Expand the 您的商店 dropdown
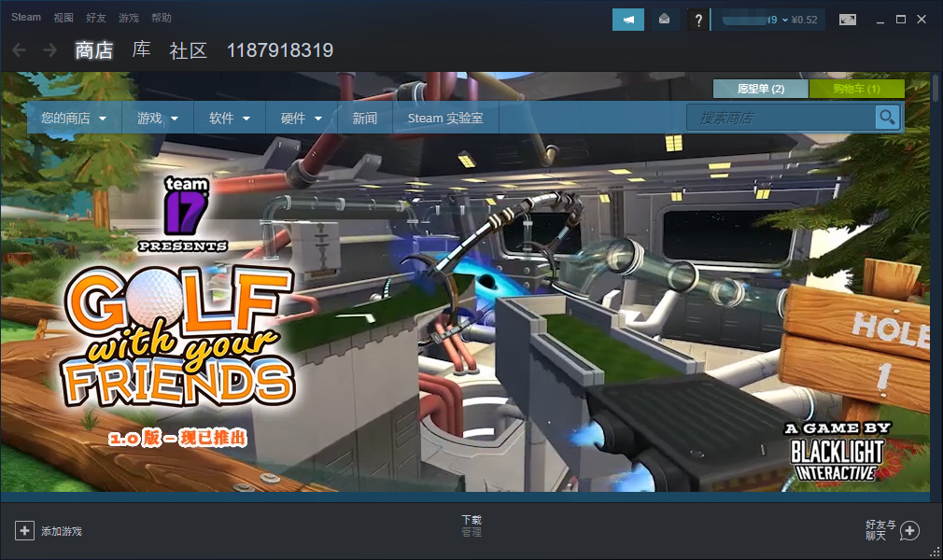 point(73,119)
